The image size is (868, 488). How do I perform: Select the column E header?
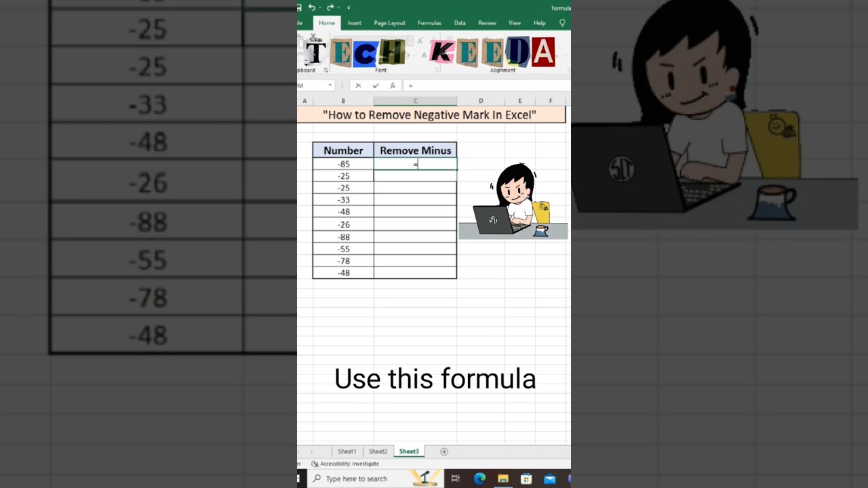520,101
